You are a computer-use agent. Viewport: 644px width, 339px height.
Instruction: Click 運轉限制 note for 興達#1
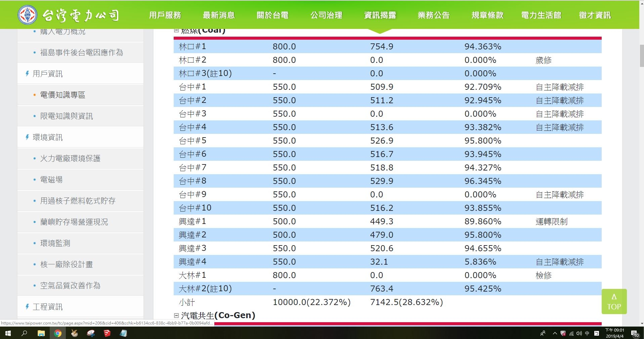tap(552, 222)
